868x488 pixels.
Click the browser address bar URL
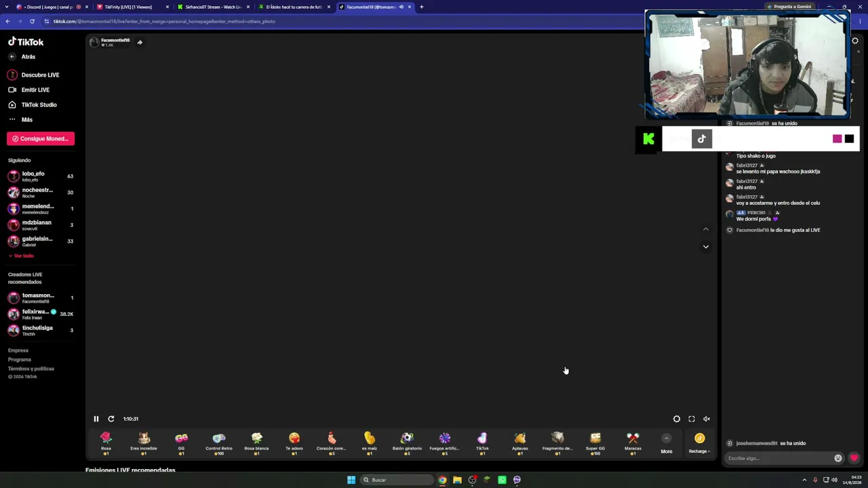coord(165,22)
